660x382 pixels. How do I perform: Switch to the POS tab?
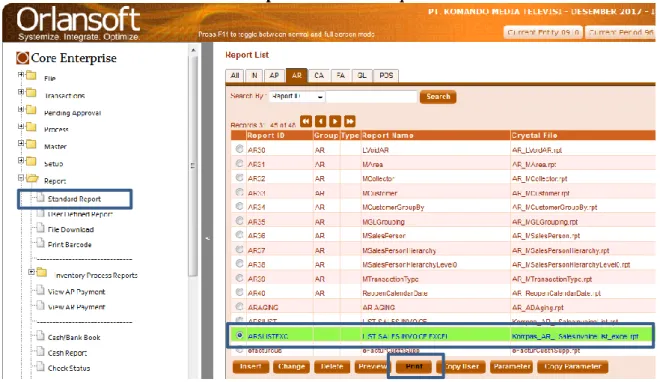click(x=386, y=76)
